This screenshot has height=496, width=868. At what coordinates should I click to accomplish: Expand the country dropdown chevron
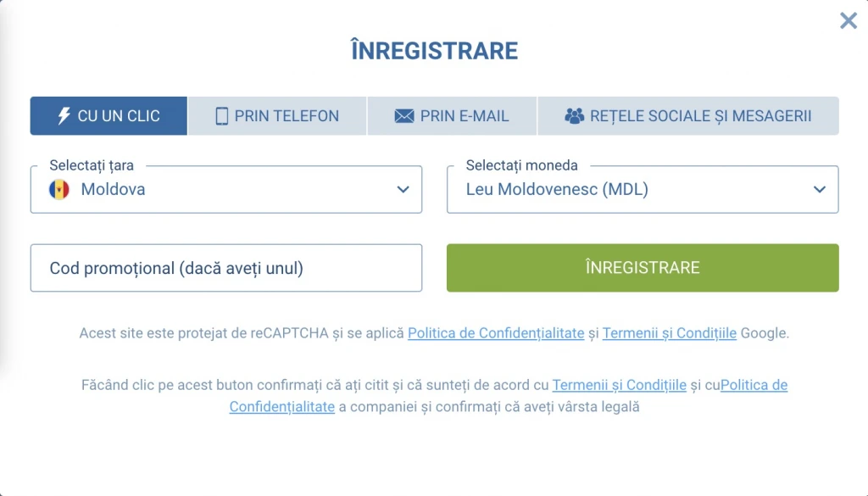(x=403, y=189)
